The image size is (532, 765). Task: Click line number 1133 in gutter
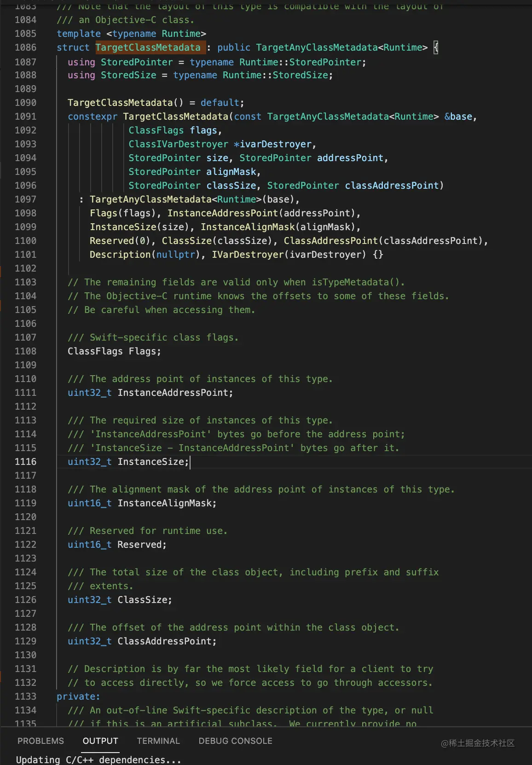coord(25,696)
